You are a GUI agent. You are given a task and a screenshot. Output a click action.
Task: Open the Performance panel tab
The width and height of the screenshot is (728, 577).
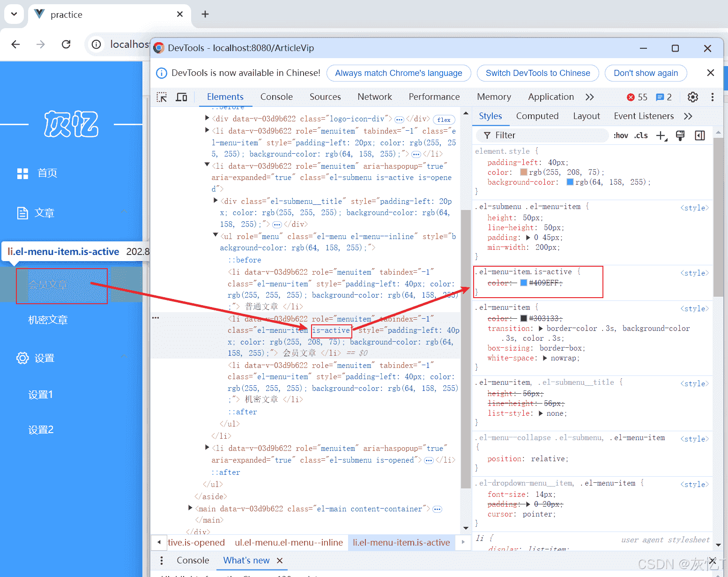(x=434, y=97)
